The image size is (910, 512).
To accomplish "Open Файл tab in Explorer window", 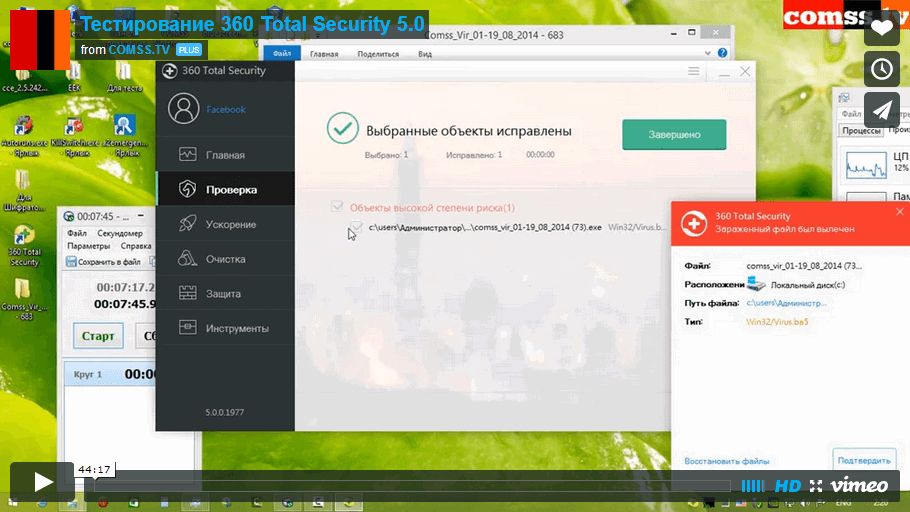I will click(282, 53).
